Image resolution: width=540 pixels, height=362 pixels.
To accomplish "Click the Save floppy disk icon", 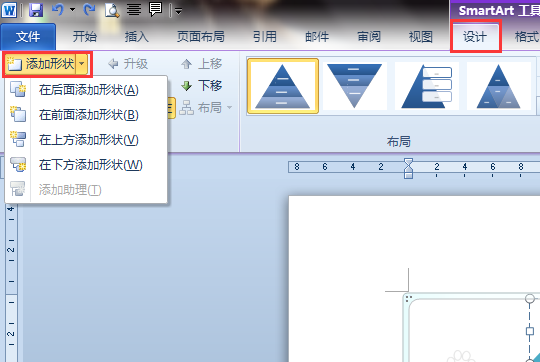I will click(36, 10).
